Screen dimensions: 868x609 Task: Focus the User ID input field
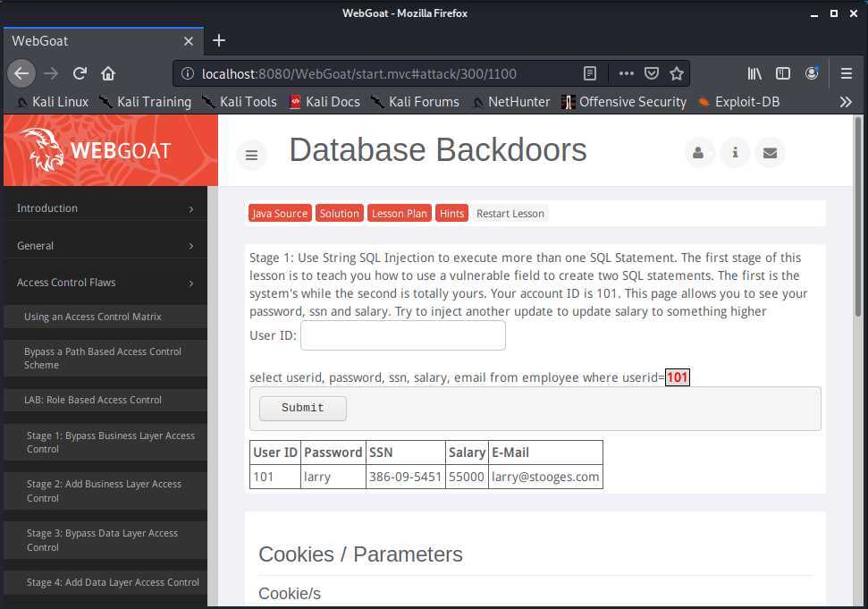click(x=402, y=335)
